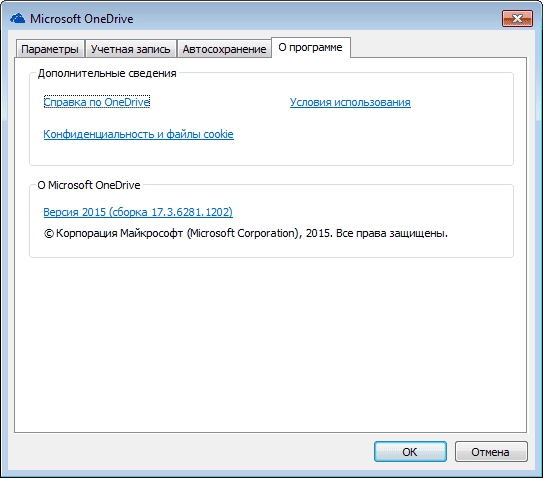
Task: Open the Условия использования link
Action: (350, 102)
